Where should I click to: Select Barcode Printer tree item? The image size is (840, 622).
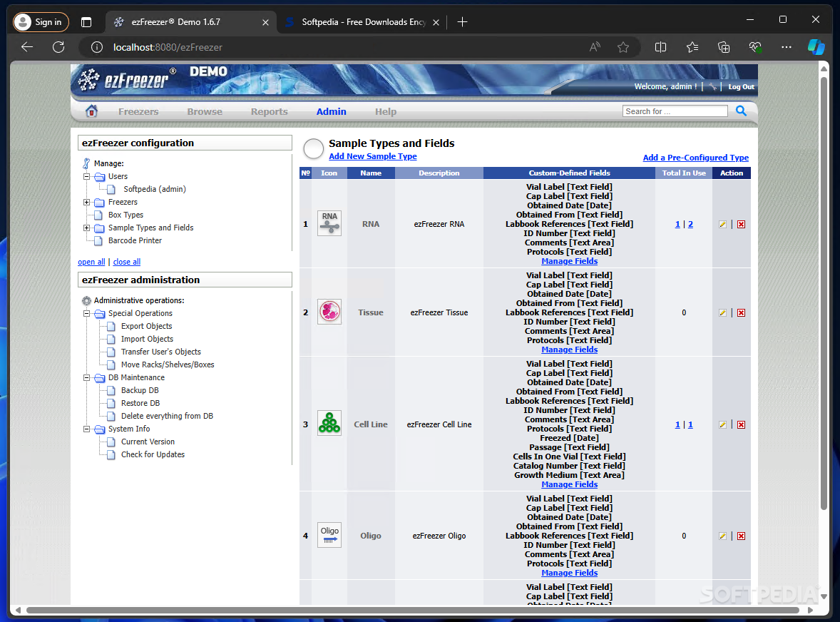pos(135,240)
